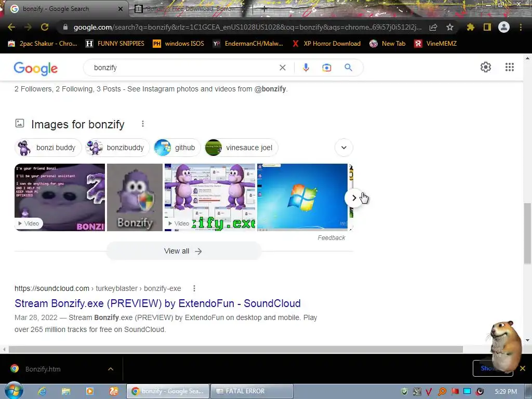Click the Feedback link
The width and height of the screenshot is (532, 399).
coord(331,238)
